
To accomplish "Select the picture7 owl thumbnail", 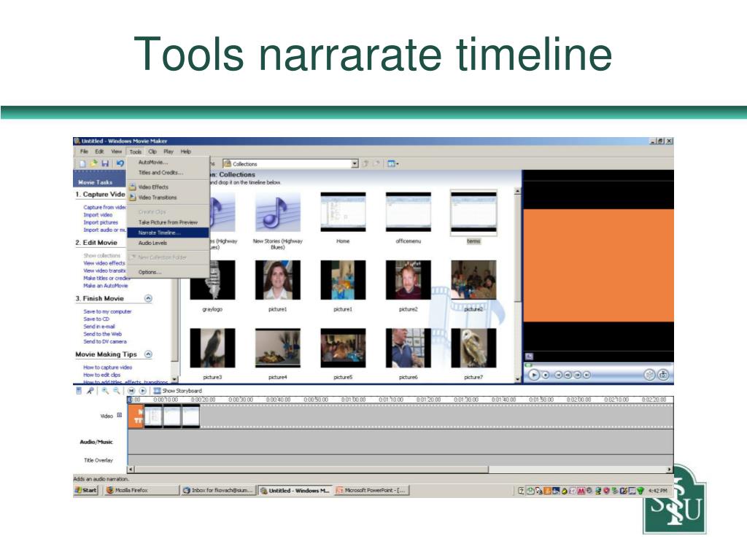I will pyautogui.click(x=473, y=348).
